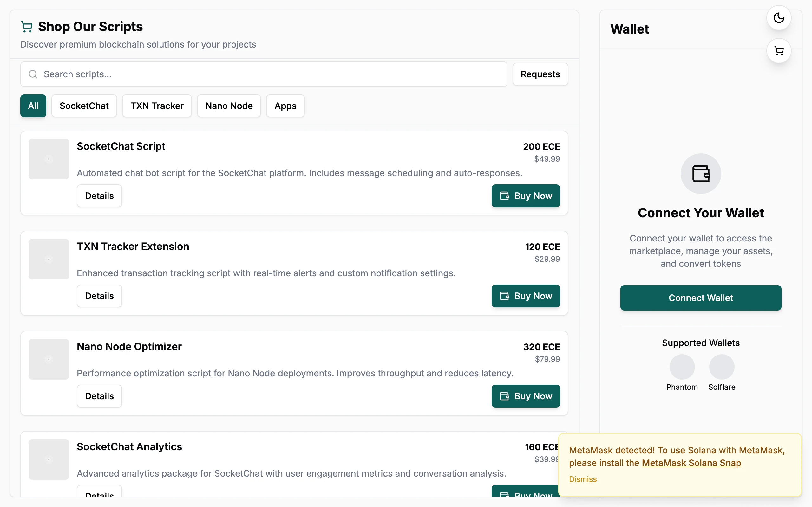View Details for SocketChat Script
812x507 pixels.
(x=99, y=196)
